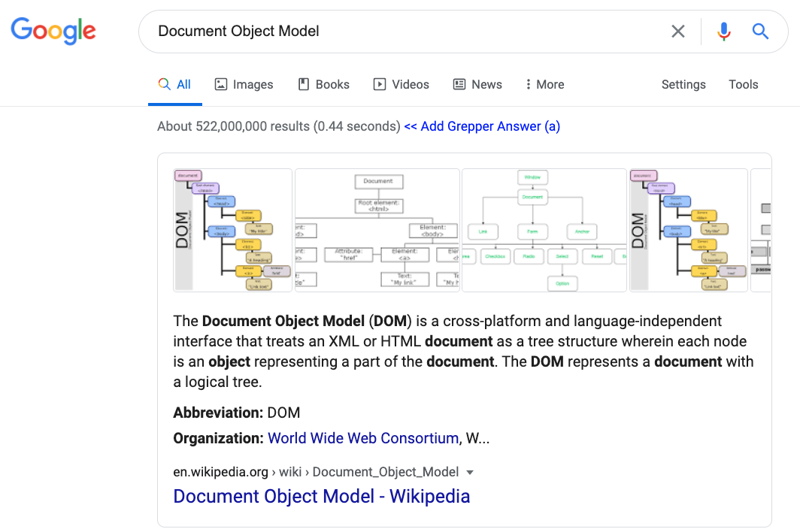Viewport: 800px width, 532px height.
Task: Open Document Object Model - Wikipedia result
Action: click(x=322, y=496)
